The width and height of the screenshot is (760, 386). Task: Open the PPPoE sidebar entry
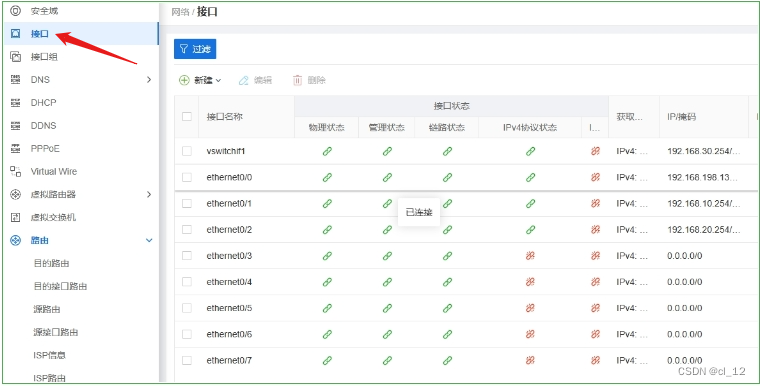45,148
